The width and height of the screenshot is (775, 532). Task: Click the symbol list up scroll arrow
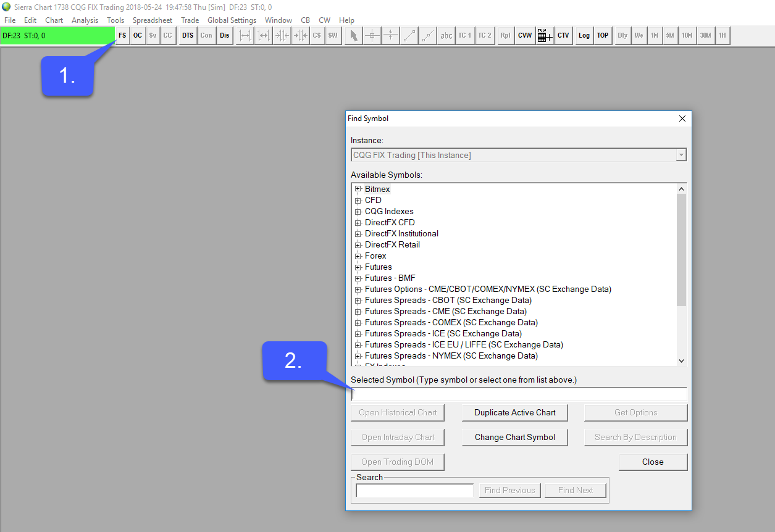[x=681, y=189]
